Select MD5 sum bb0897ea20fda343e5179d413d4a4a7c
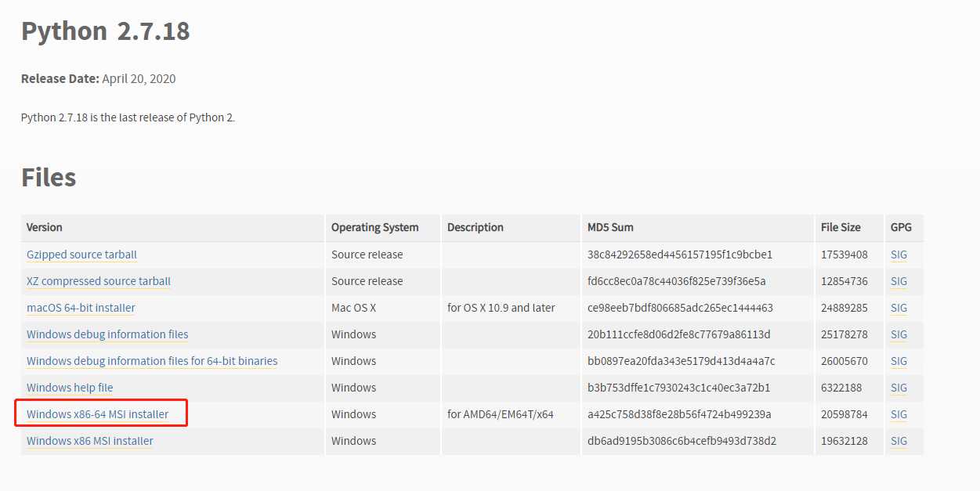 [682, 361]
